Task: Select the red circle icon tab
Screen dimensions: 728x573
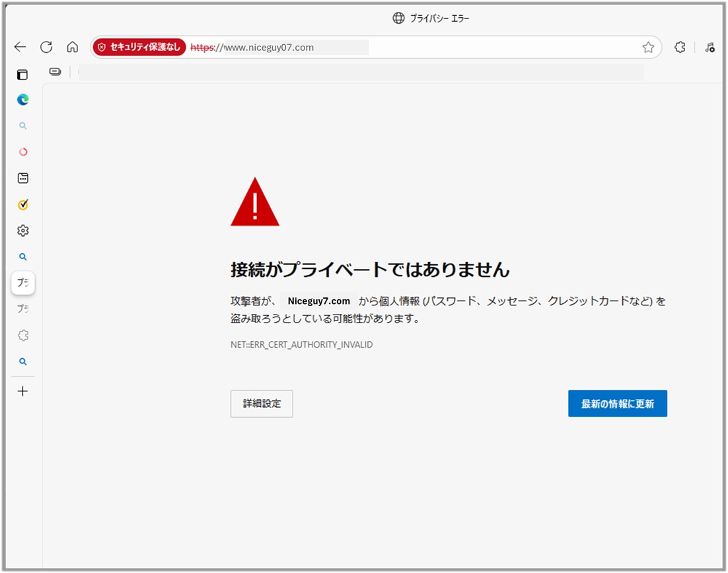Action: [23, 152]
